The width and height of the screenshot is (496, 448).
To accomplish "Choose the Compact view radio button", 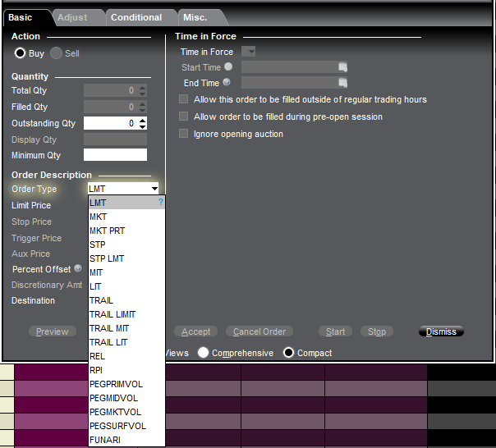I will click(288, 352).
